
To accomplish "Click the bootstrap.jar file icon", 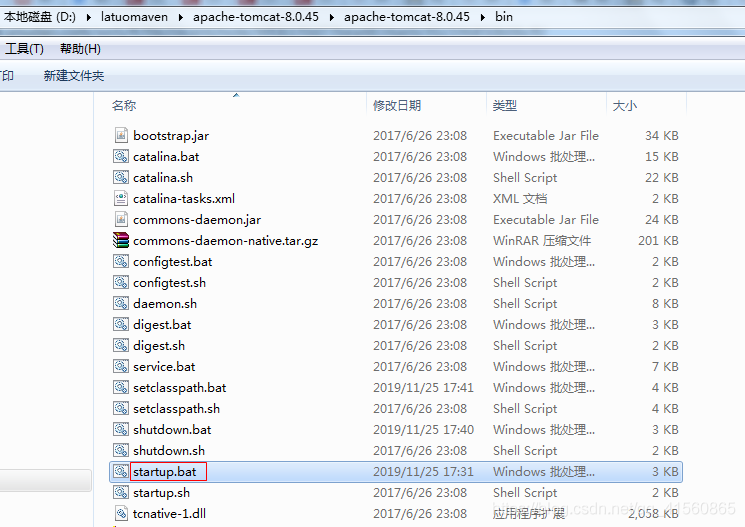I will pyautogui.click(x=121, y=135).
